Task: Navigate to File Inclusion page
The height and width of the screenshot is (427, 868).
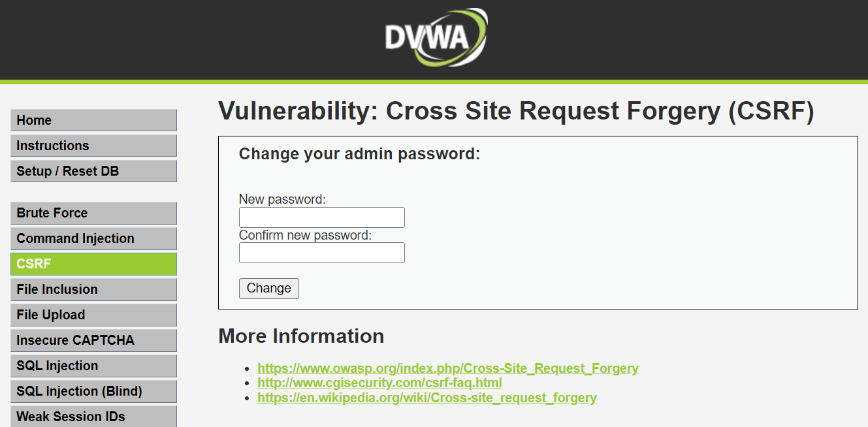Action: click(93, 289)
